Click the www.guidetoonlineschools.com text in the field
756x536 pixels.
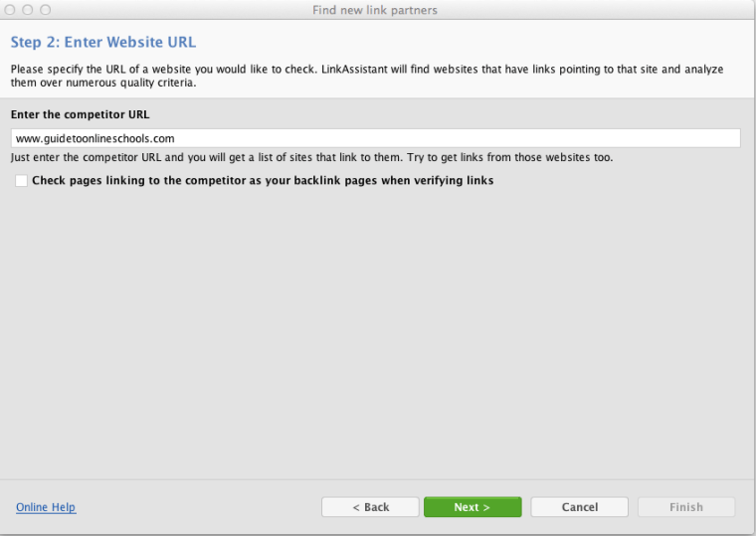coord(94,139)
